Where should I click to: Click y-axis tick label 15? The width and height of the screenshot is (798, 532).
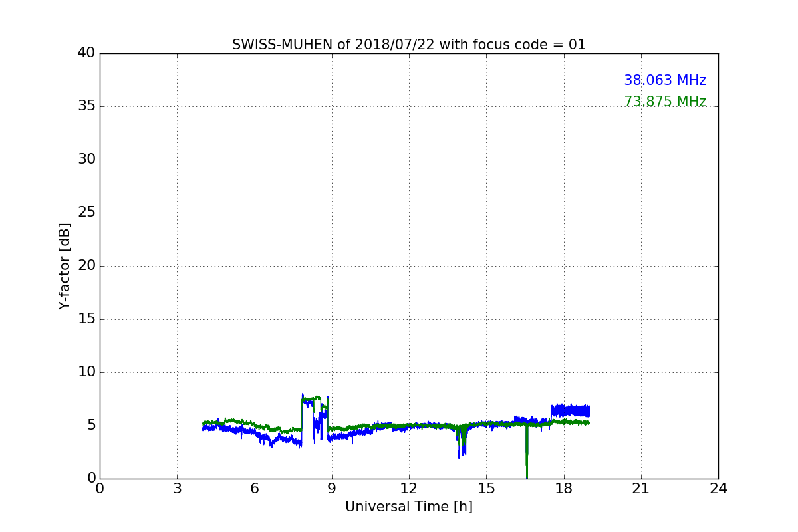point(86,319)
